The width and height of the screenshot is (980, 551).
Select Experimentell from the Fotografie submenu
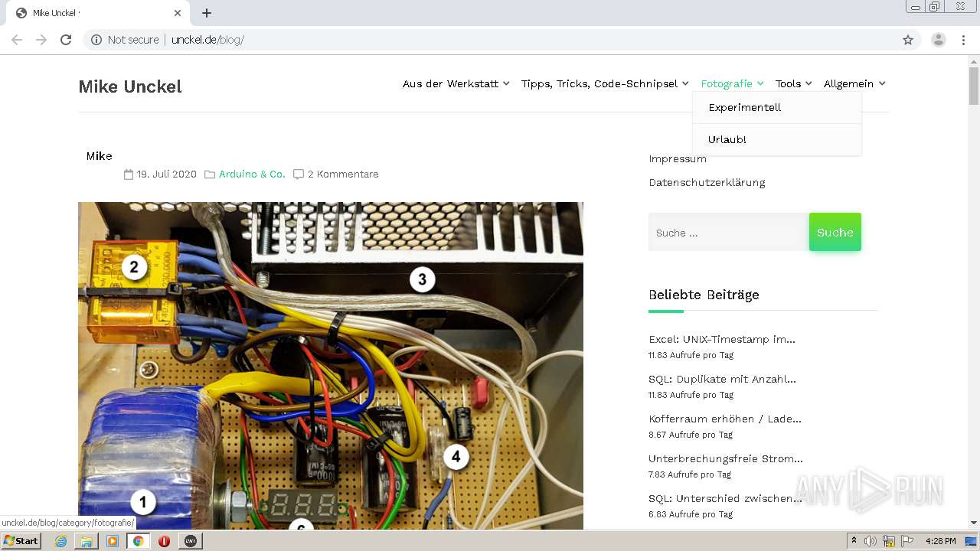coord(777,108)
